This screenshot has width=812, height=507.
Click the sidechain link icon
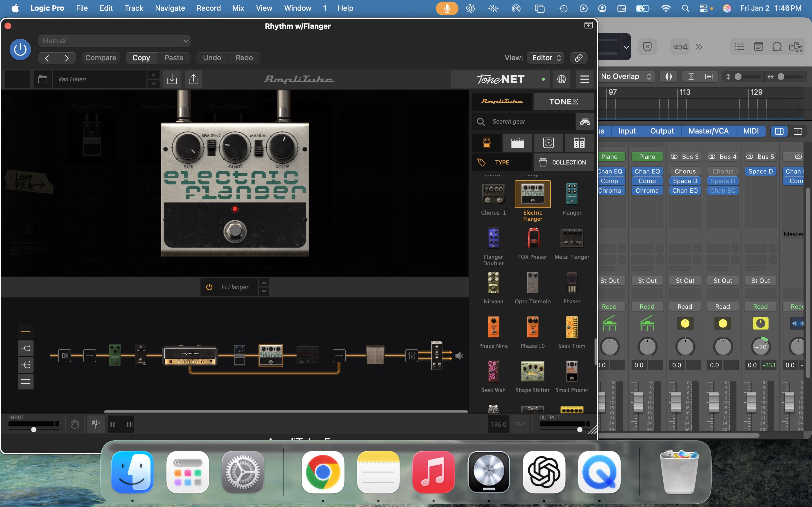(579, 58)
